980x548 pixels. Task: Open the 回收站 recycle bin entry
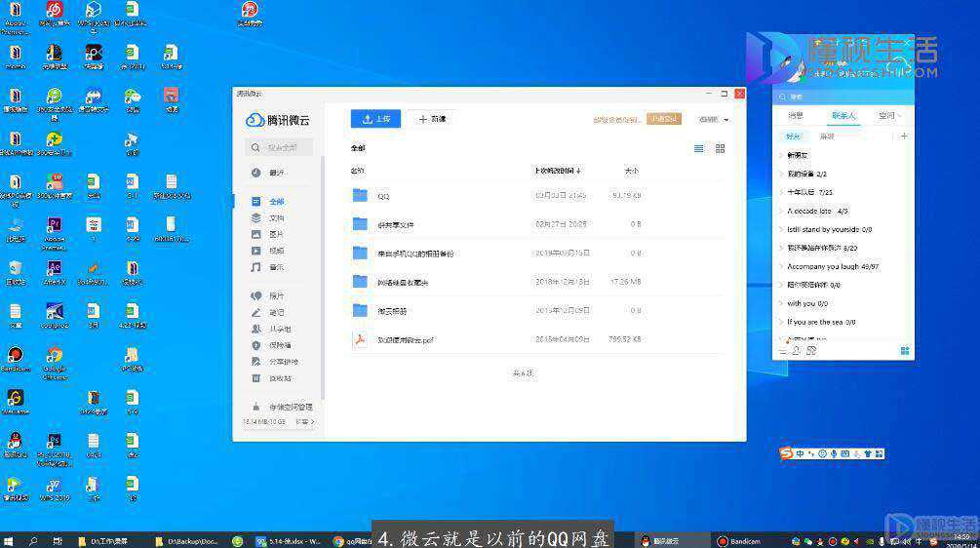tap(271, 378)
